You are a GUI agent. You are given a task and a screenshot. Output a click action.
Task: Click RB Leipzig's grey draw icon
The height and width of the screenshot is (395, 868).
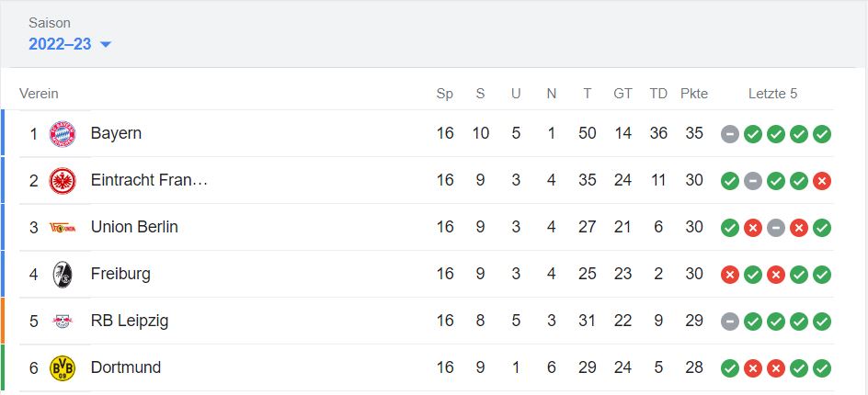click(730, 322)
